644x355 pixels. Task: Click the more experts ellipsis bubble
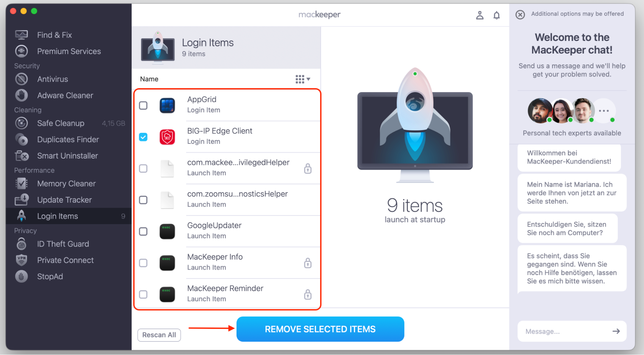pos(604,111)
